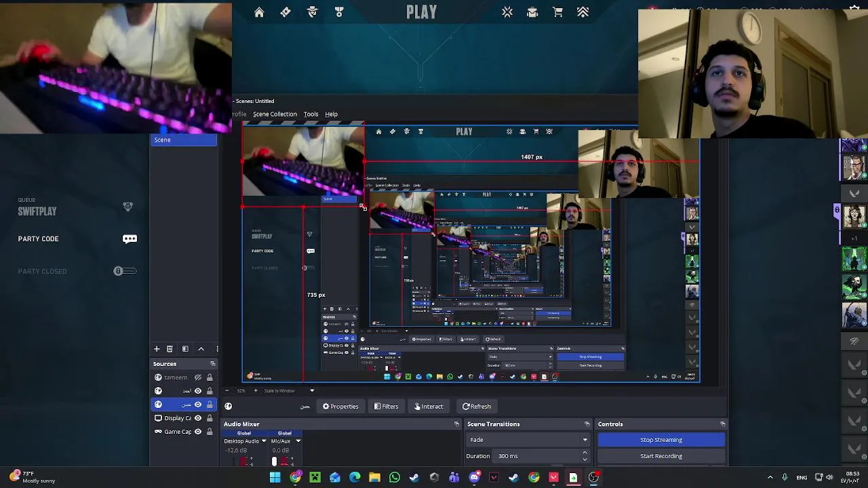This screenshot has height=488, width=868.
Task: Zoom in preview with plus icon
Action: (256, 390)
